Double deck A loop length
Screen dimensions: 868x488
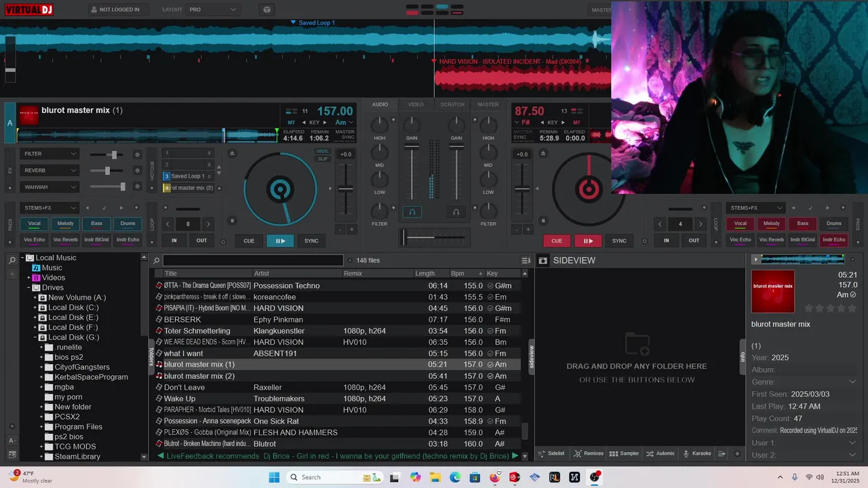[208, 224]
